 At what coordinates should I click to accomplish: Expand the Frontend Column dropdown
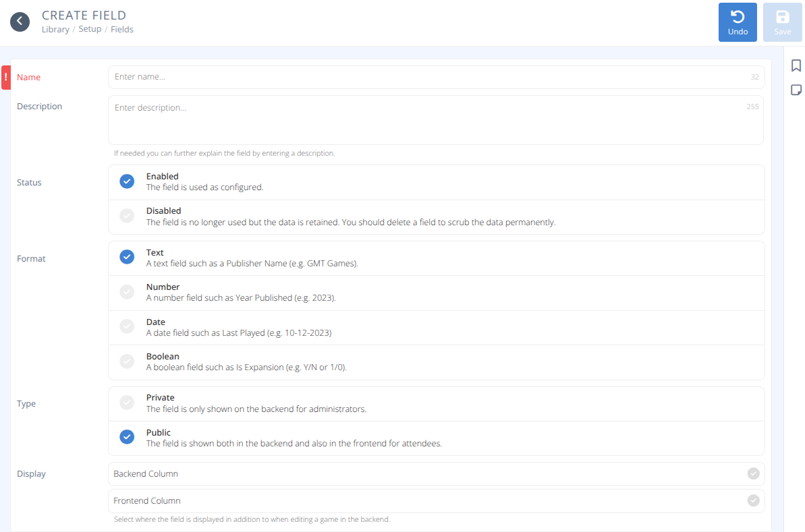[436, 500]
